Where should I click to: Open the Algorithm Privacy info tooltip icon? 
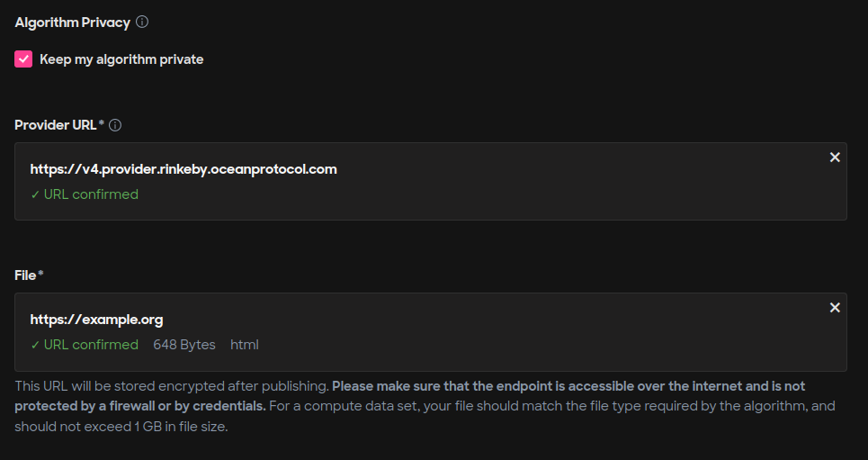pos(142,23)
